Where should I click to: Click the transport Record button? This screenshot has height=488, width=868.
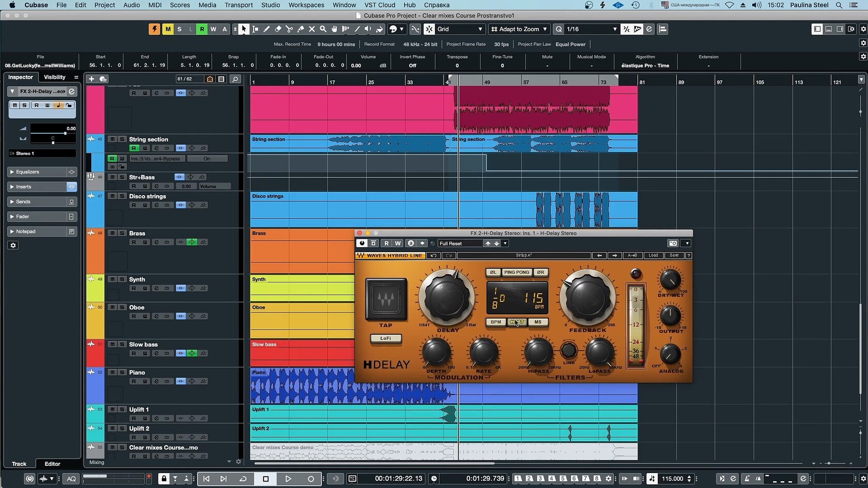point(311,479)
